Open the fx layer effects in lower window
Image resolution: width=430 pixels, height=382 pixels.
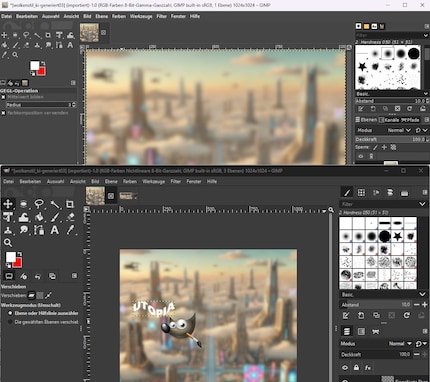pos(368,367)
